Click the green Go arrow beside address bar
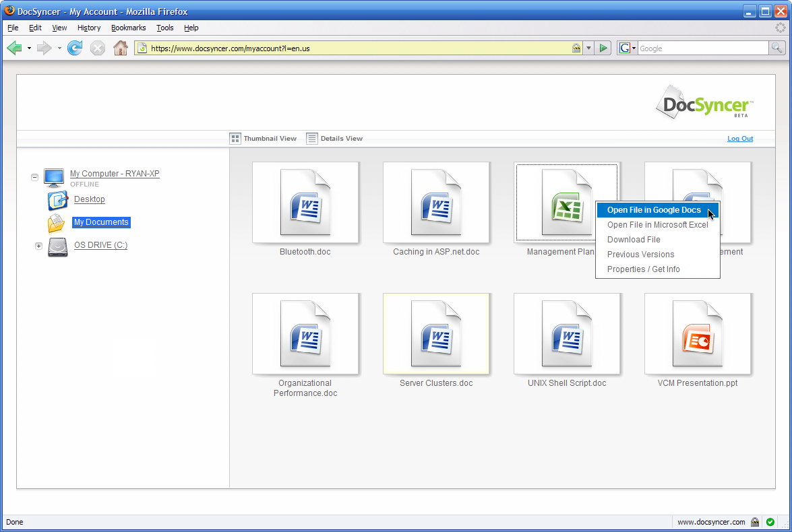Image resolution: width=792 pixels, height=532 pixels. 603,48
